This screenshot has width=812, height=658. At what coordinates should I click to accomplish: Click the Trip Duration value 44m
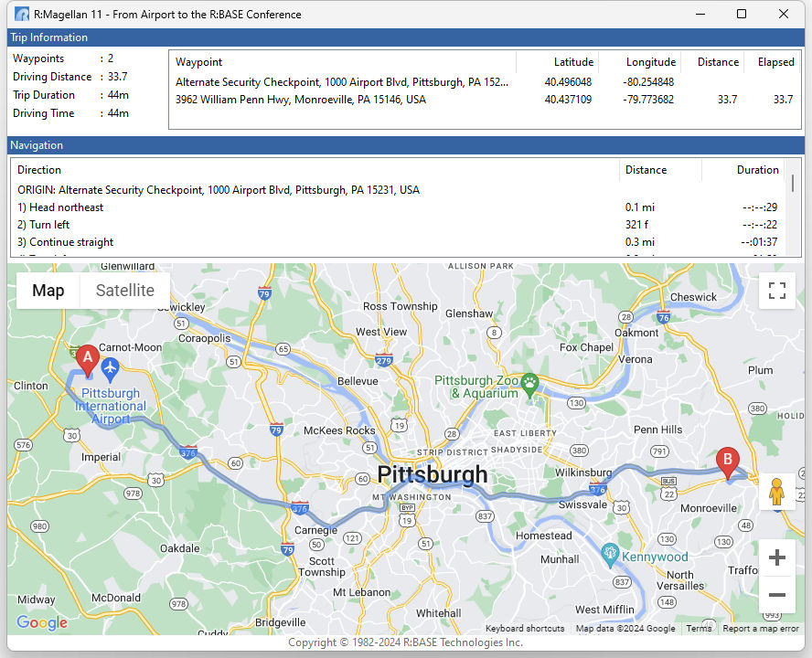click(118, 95)
